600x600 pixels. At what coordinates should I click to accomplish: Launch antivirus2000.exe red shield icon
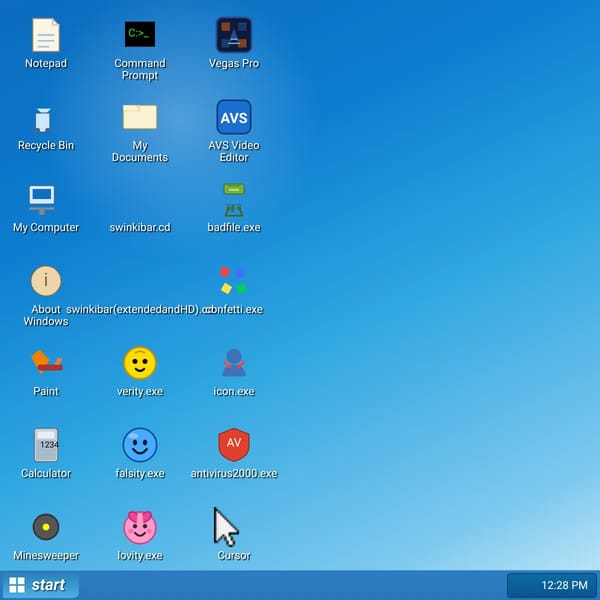click(234, 445)
